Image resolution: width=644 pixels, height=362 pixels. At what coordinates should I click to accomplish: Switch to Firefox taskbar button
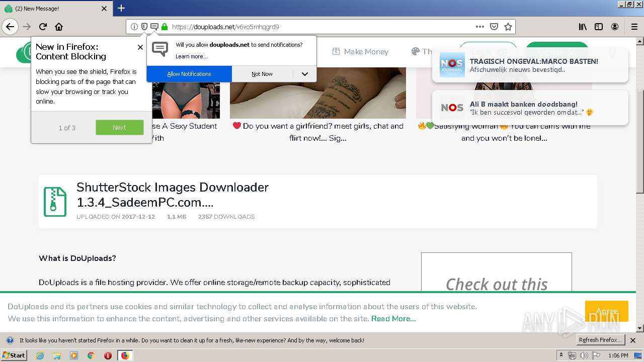125,355
